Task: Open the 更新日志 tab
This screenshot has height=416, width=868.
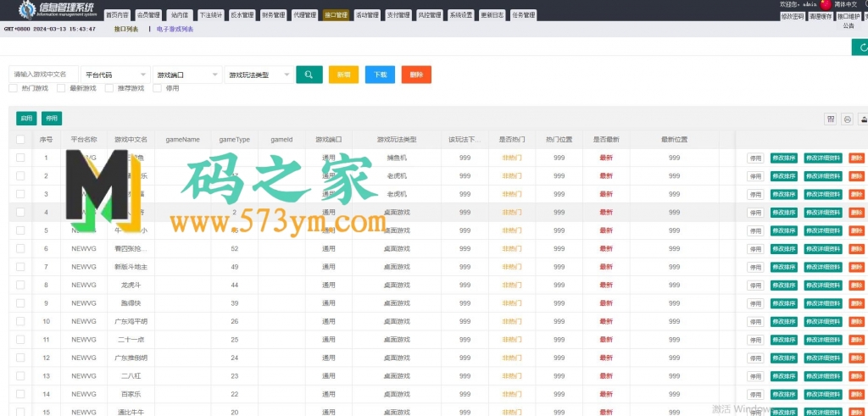Action: (492, 15)
